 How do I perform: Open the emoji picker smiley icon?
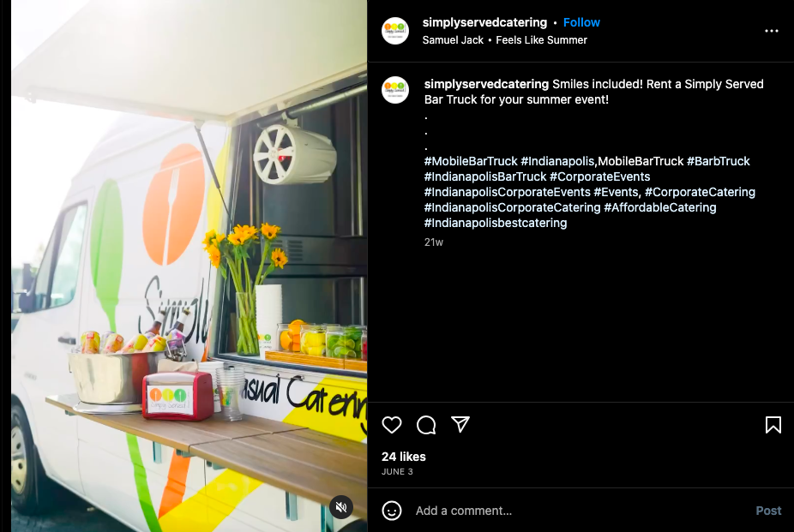pyautogui.click(x=392, y=511)
